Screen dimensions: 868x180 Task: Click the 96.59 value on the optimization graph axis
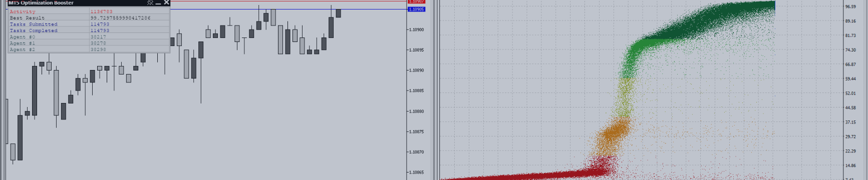coord(850,6)
